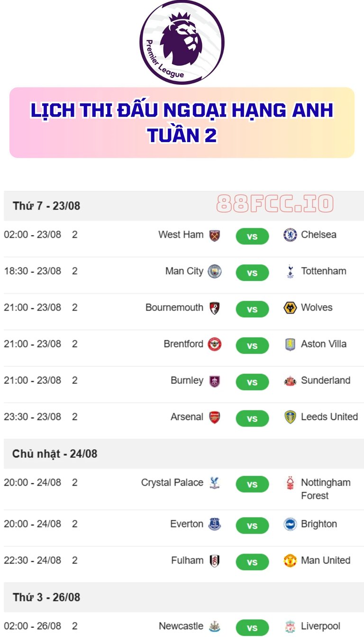The height and width of the screenshot is (644, 364).
Task: Click the Tottenham cockerel crest
Action: [x=290, y=272]
